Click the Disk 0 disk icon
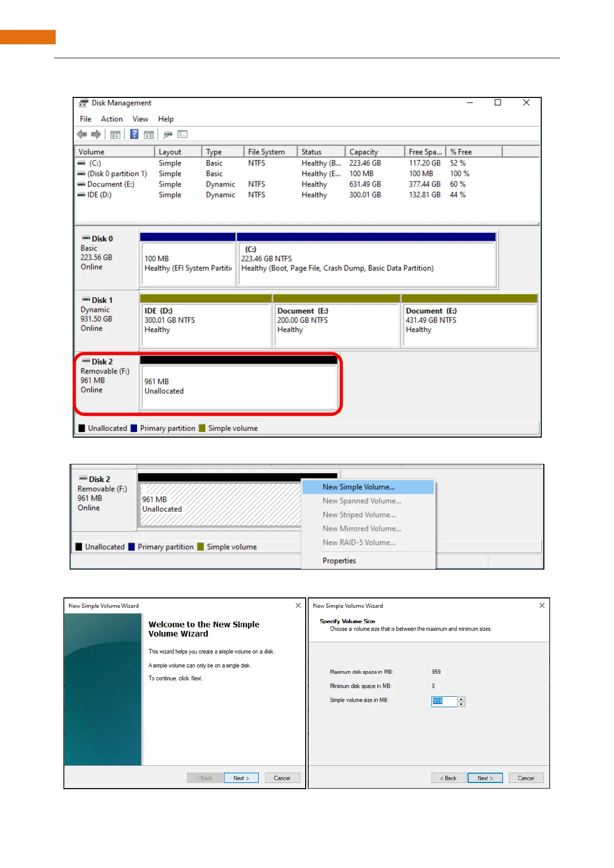The width and height of the screenshot is (614, 868). pyautogui.click(x=86, y=238)
